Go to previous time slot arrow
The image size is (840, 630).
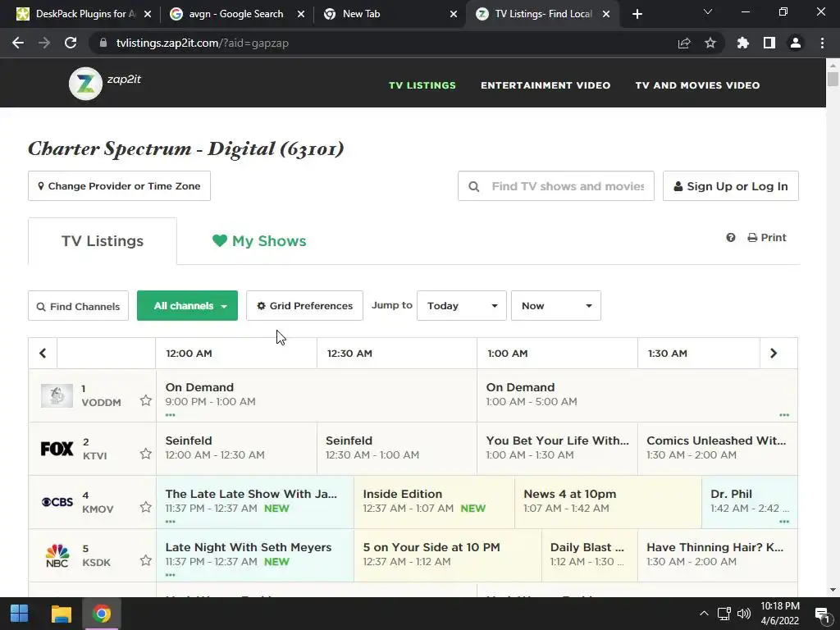pyautogui.click(x=43, y=353)
